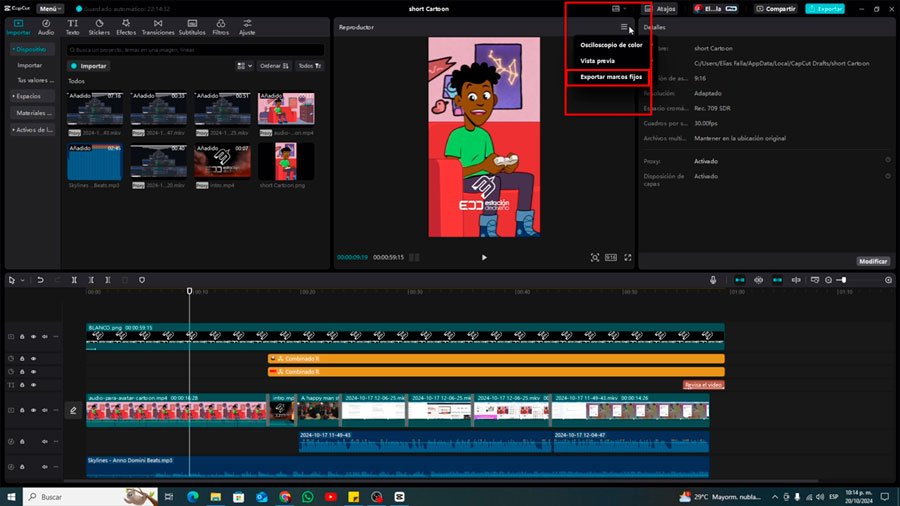The image size is (900, 506).
Task: Select Exportar marcos fijos option
Action: 611,77
